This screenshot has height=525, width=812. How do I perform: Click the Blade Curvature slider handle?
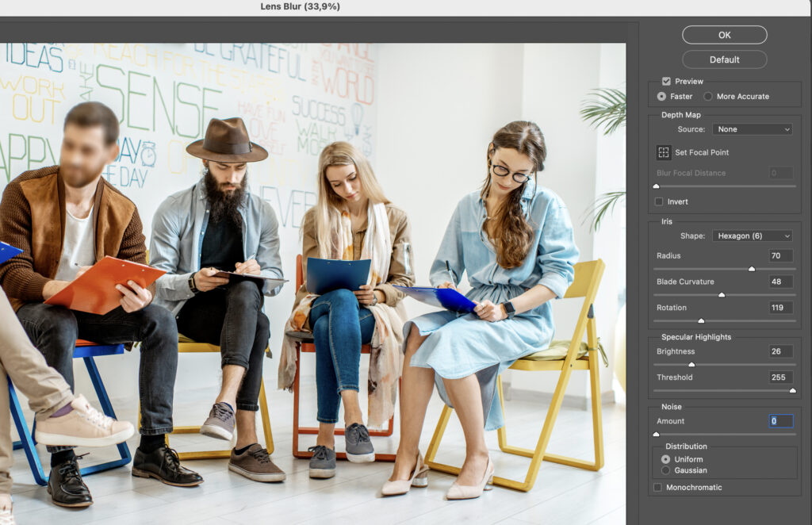point(722,295)
